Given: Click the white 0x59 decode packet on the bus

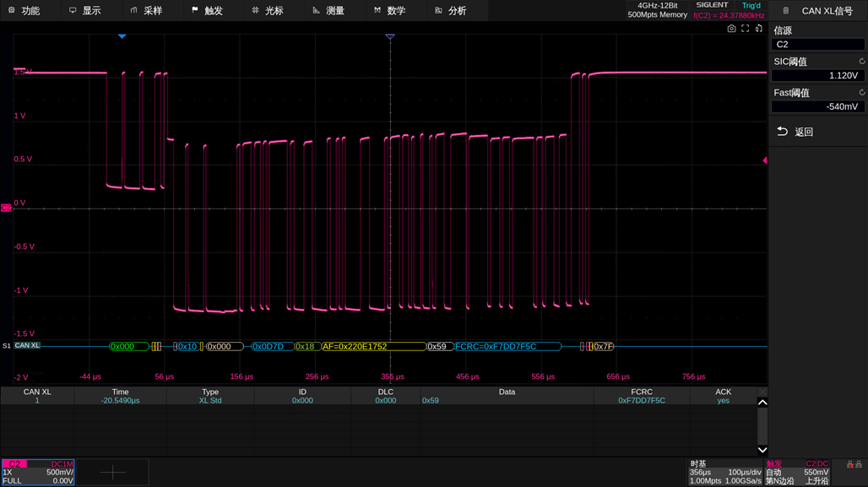Looking at the screenshot, I should pos(440,346).
